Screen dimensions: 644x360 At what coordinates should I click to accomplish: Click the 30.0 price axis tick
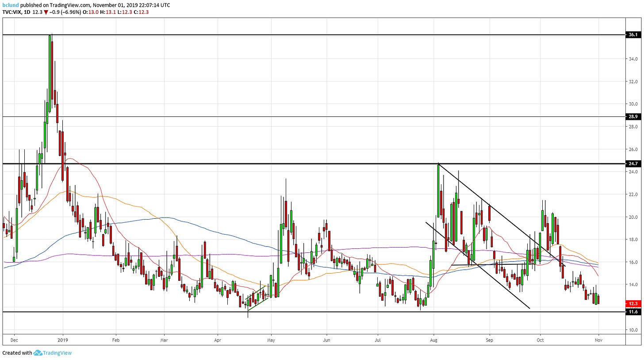point(632,104)
